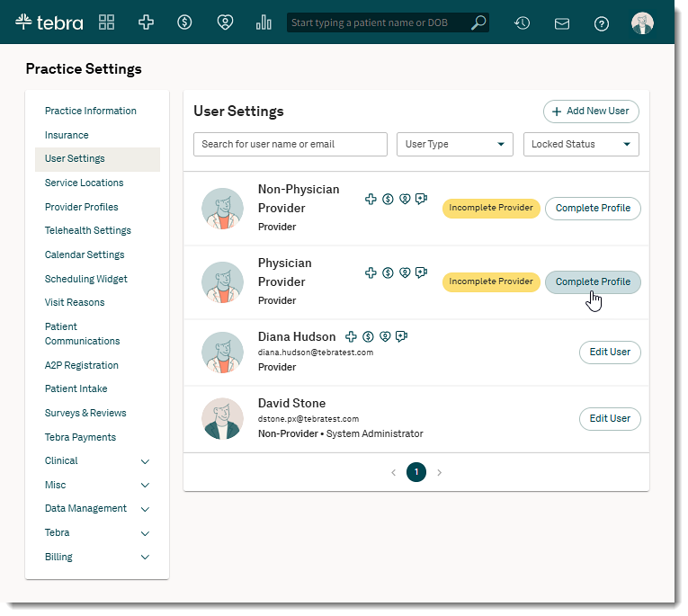Open the billing dollar icon in header
The image size is (688, 616).
(x=184, y=22)
